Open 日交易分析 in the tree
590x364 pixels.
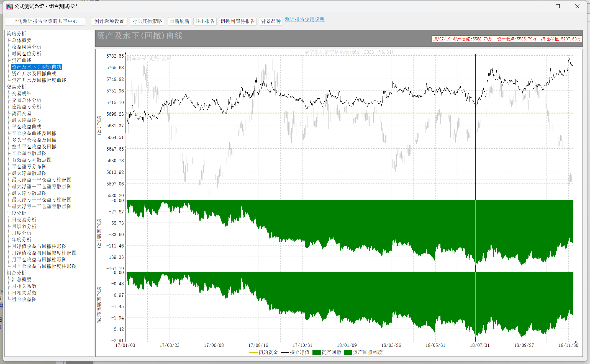[x=24, y=220]
